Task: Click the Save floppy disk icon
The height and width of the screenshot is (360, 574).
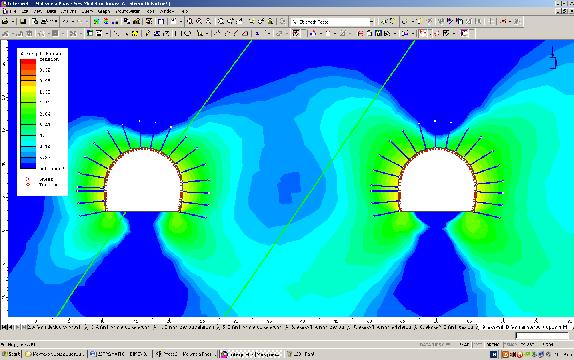Action: pos(23,22)
